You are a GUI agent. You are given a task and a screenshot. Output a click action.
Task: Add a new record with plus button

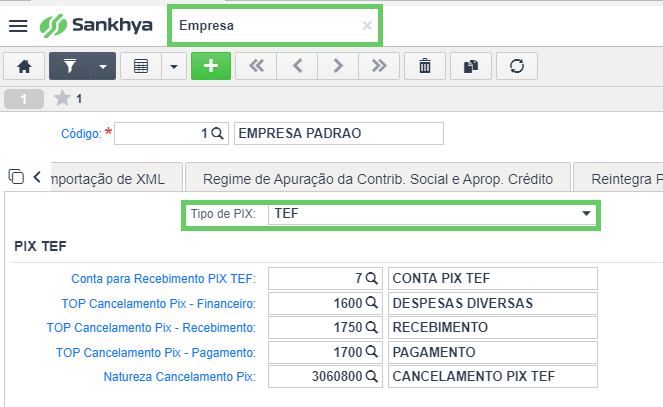[211, 66]
